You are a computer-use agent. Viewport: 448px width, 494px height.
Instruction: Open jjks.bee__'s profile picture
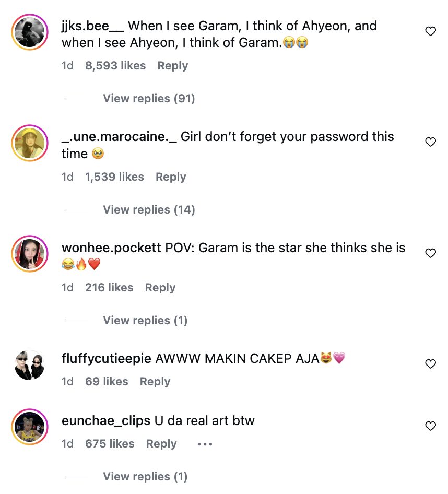click(30, 32)
